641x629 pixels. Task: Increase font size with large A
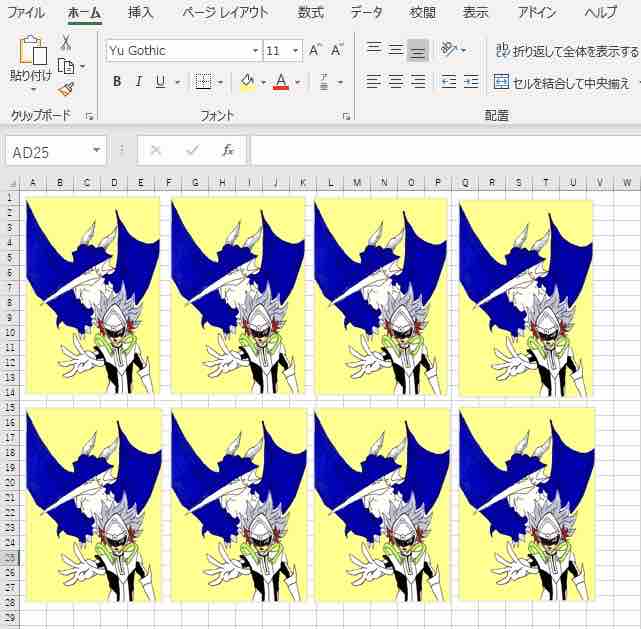pos(314,50)
